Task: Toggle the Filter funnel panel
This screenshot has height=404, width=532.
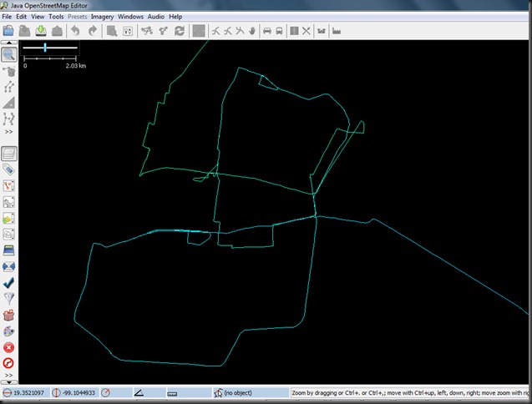Action: [x=9, y=299]
